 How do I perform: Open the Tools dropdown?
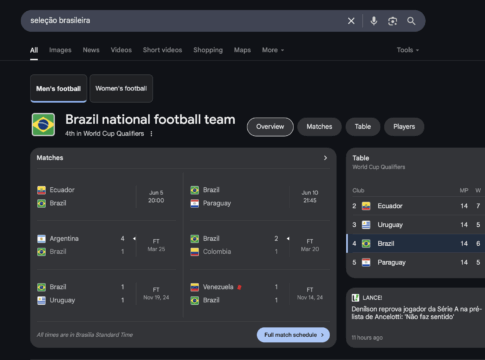pos(408,50)
